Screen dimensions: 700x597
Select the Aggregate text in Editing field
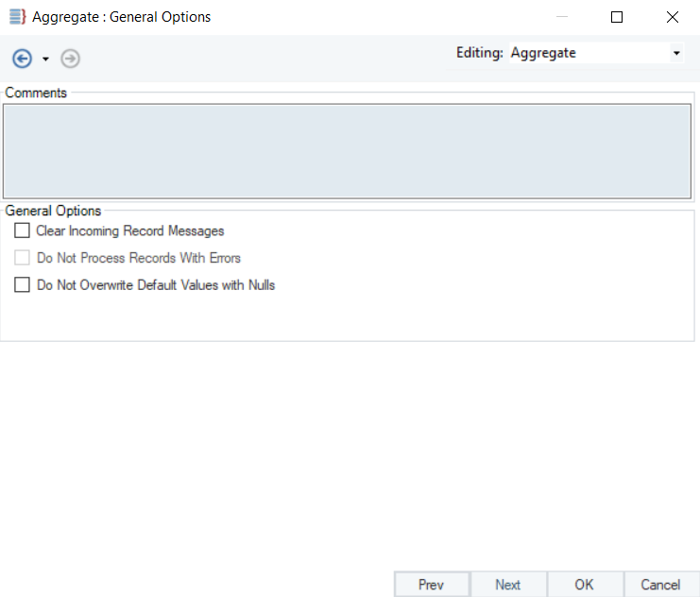[543, 54]
